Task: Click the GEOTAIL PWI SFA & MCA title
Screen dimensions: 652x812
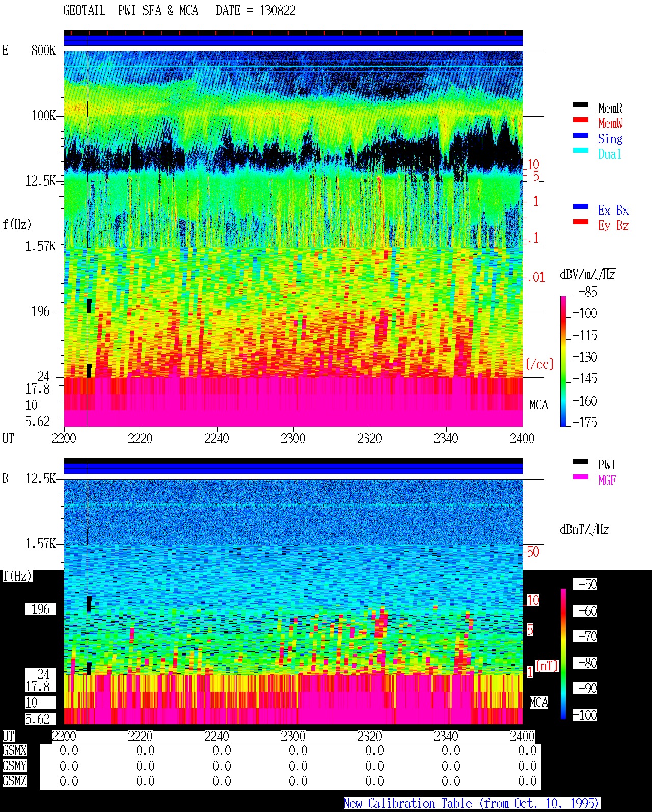Action: coord(130,11)
